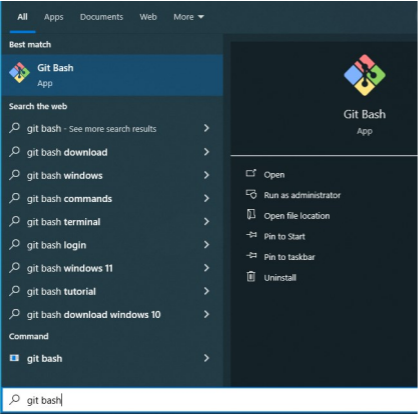
Task: Click the large Git Bash logo icon
Action: (364, 75)
